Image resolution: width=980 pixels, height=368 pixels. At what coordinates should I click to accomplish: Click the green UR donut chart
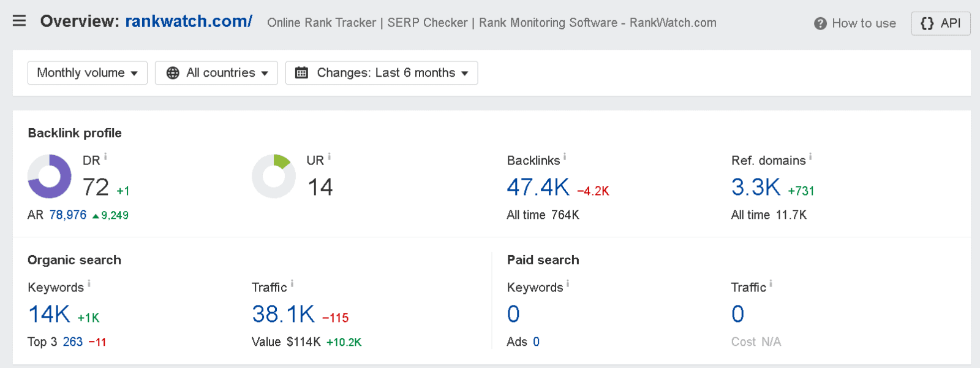point(274,176)
